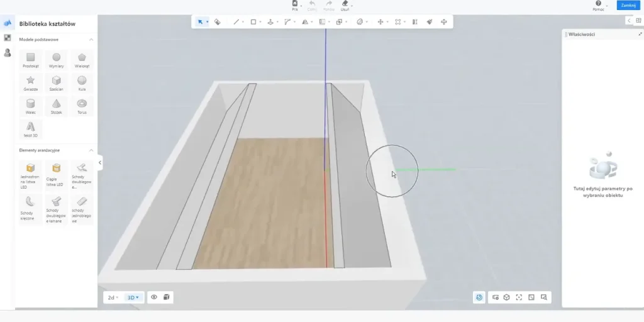The width and height of the screenshot is (644, 322).
Task: Click the Zamknij button
Action: click(x=628, y=5)
